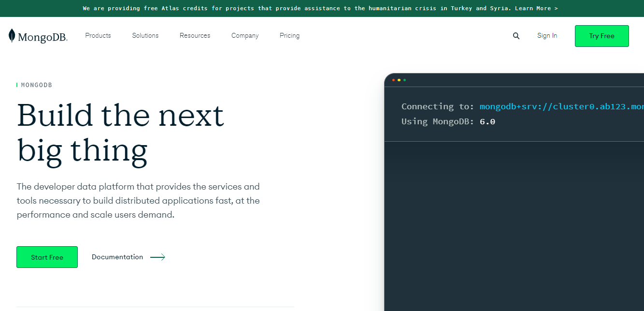Open the Documentation link

point(117,257)
